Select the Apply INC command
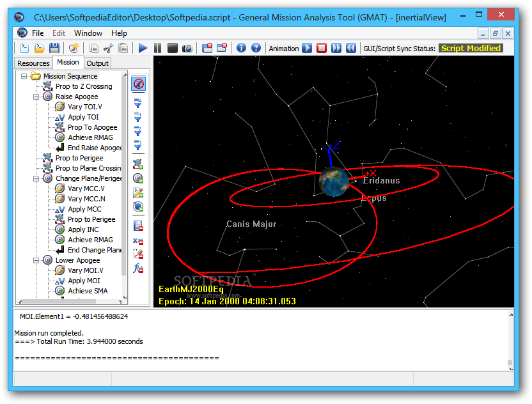Image resolution: width=532 pixels, height=404 pixels. pyautogui.click(x=84, y=229)
